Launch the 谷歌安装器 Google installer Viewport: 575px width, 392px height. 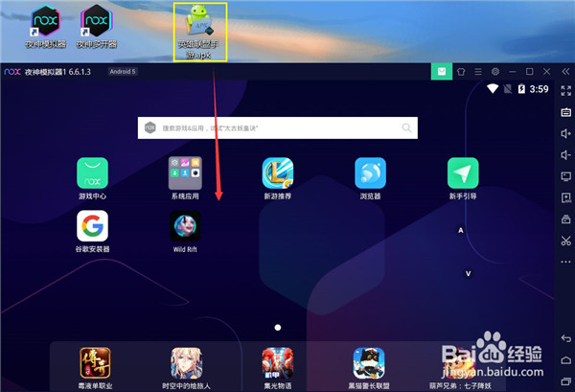pos(92,226)
